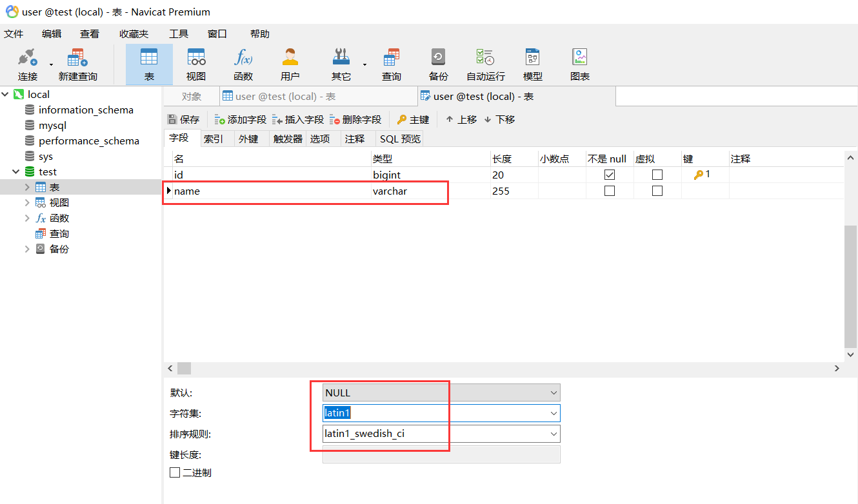858x504 pixels.
Task: Collapse the test database node
Action: click(x=16, y=172)
